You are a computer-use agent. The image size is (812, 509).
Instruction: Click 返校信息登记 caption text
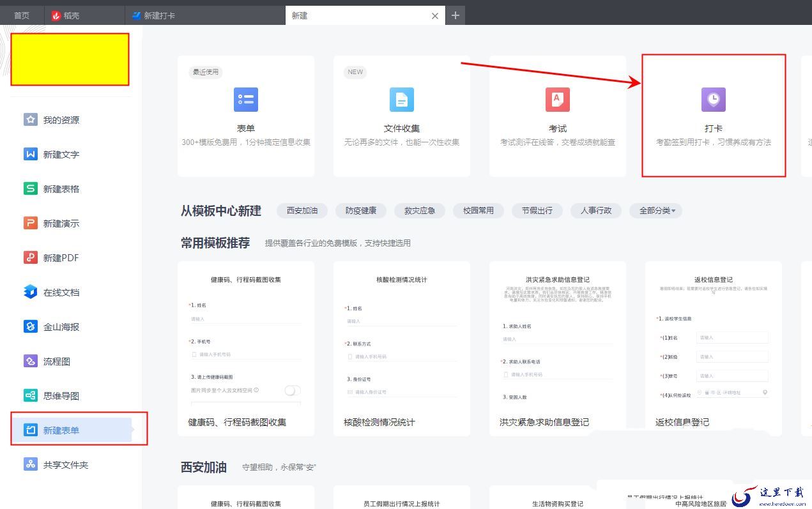coord(682,422)
